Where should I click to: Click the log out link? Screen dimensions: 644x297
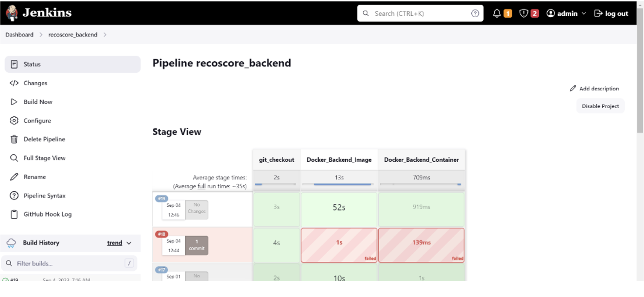point(611,14)
